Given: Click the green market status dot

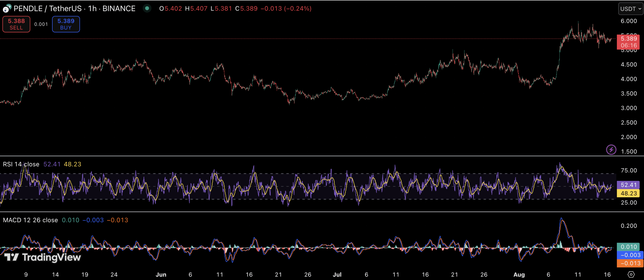Looking at the screenshot, I should coord(147,9).
